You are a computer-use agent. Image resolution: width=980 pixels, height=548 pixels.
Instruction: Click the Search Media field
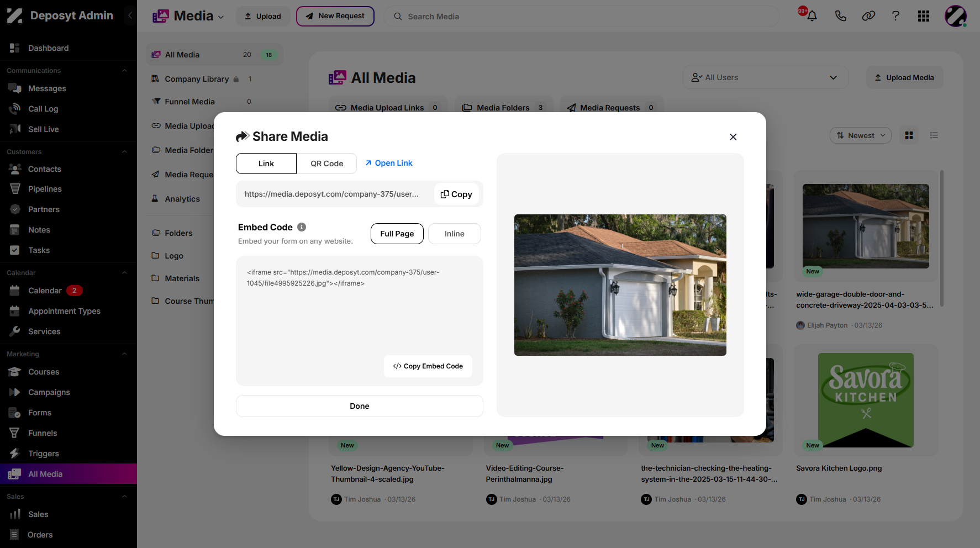(x=581, y=17)
